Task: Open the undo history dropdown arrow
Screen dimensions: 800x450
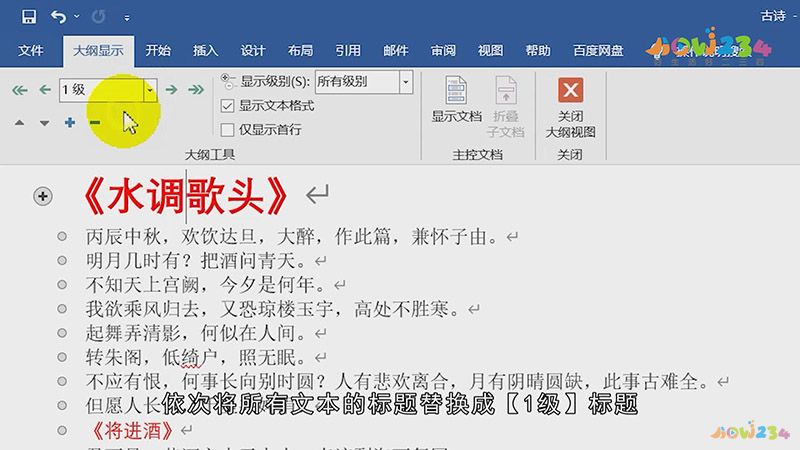Action: pos(77,16)
